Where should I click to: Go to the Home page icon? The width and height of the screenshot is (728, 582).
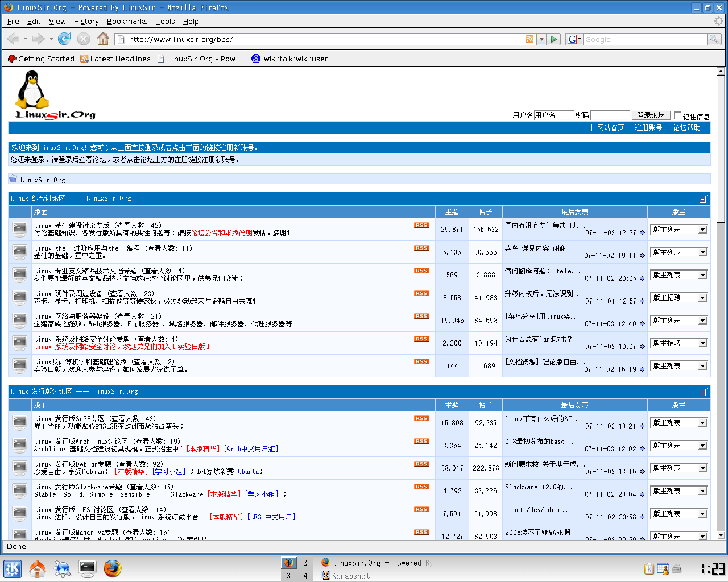103,39
